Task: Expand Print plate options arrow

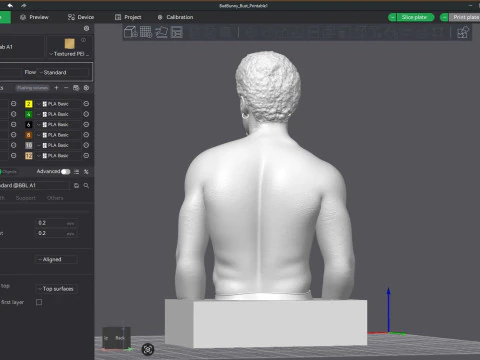Action: [444, 17]
